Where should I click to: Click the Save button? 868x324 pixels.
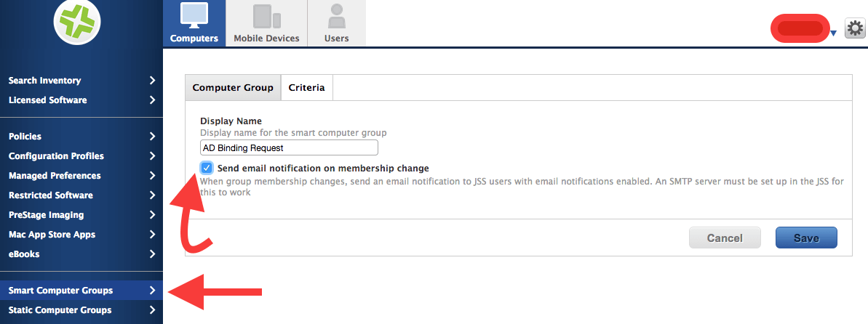(x=806, y=238)
